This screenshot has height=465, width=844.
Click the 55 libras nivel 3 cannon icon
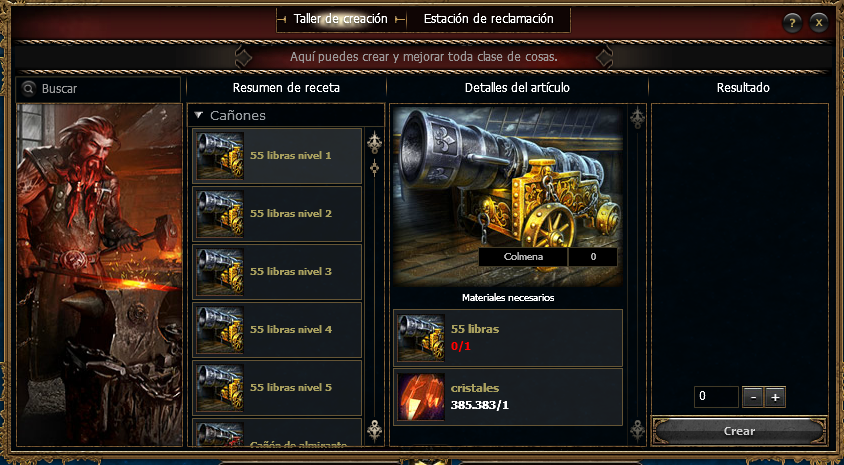pos(220,272)
